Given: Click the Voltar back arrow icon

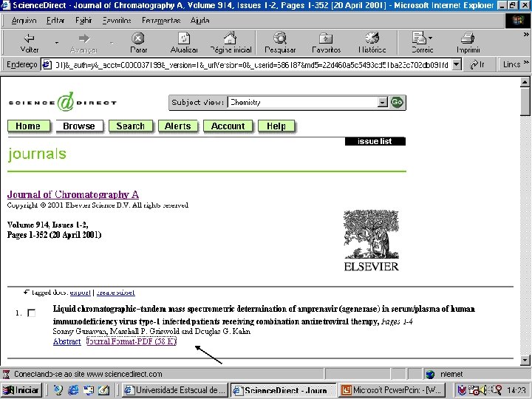Looking at the screenshot, I should 29,38.
